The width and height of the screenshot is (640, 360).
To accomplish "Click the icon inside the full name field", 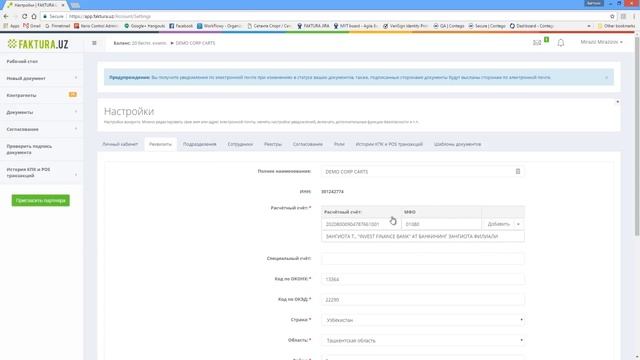I will pyautogui.click(x=518, y=171).
